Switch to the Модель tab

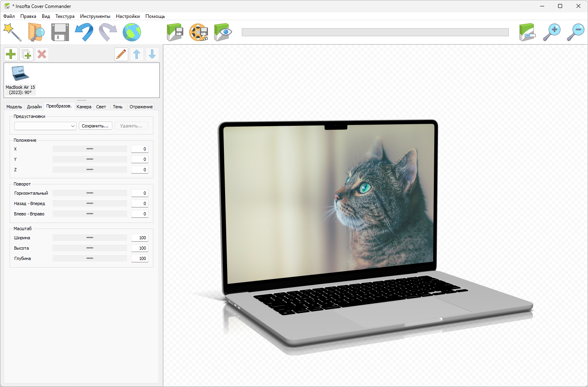pos(14,107)
